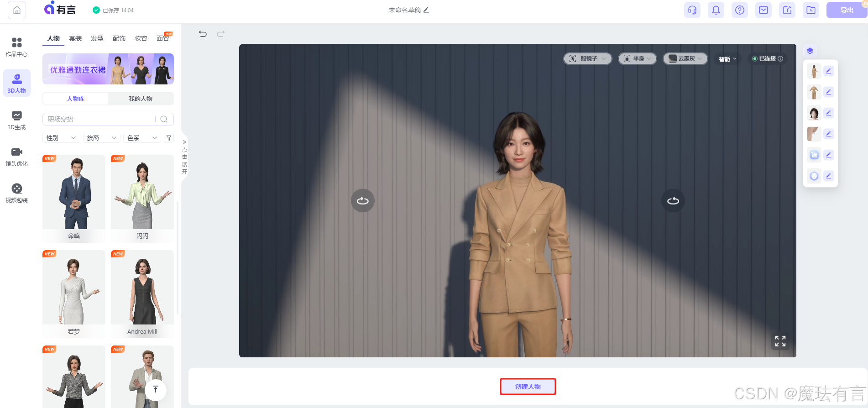Viewport: 868px width, 408px height.
Task: Open the 优雅通勤连衣裙 banner
Action: pos(108,69)
